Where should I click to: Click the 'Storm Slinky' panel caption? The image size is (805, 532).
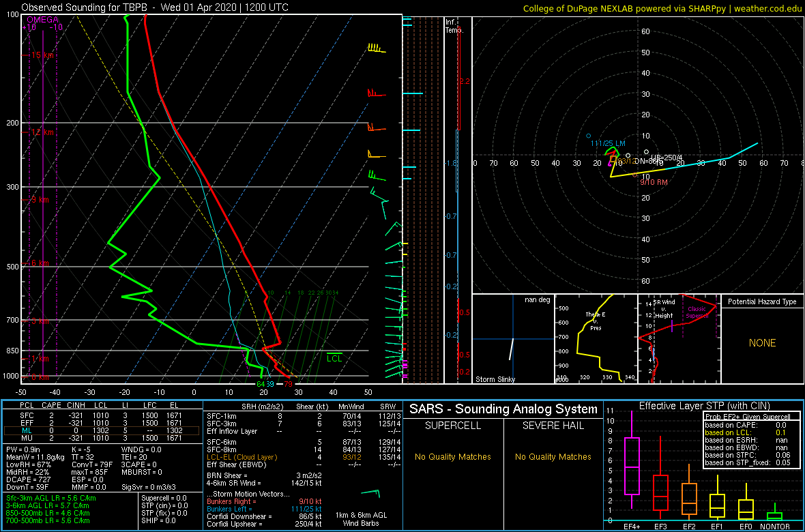click(495, 379)
